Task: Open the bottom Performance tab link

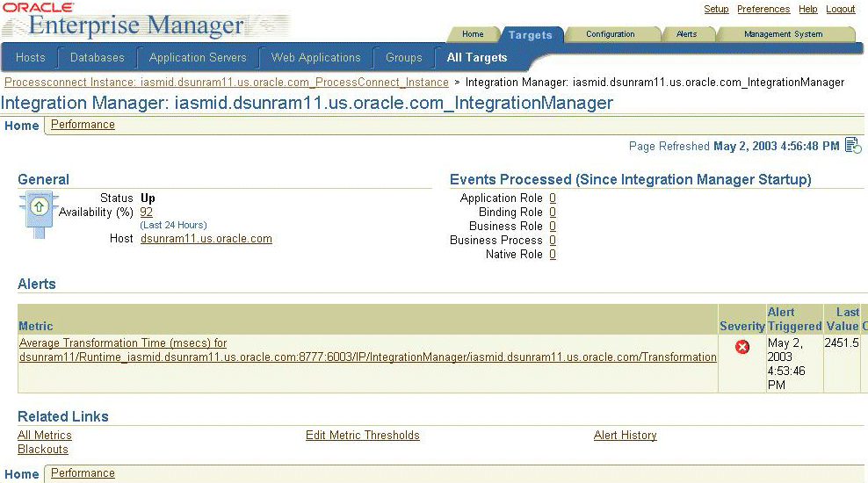Action: pos(83,473)
